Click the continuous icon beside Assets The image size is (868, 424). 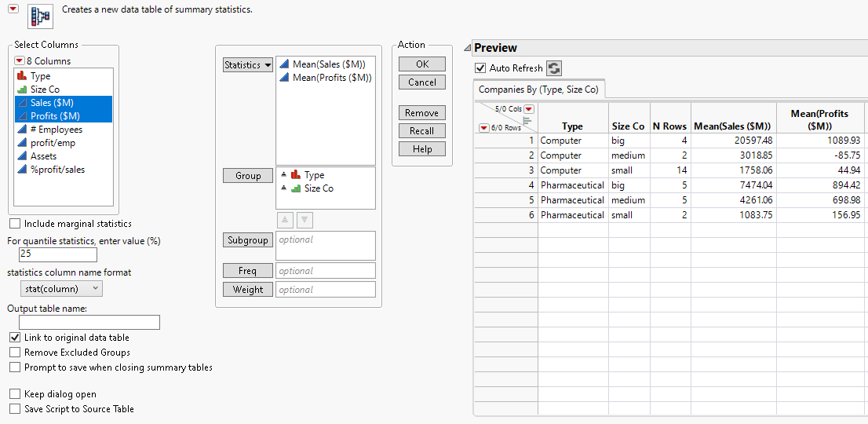click(22, 156)
